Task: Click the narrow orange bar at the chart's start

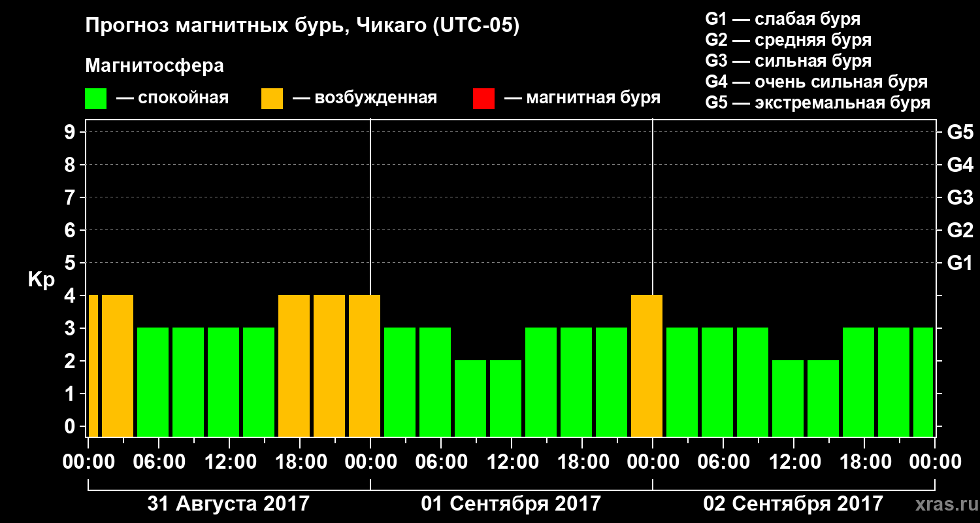Action: pos(93,365)
